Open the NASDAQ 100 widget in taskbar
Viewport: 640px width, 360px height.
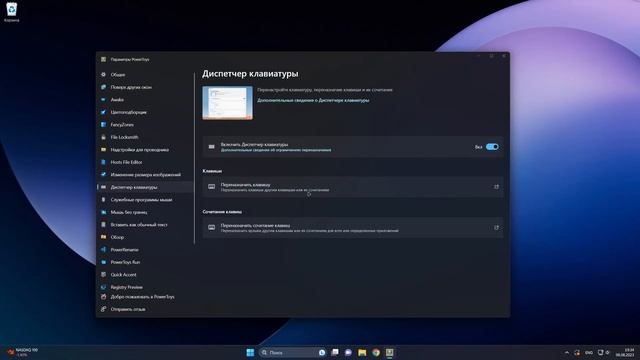pos(23,352)
